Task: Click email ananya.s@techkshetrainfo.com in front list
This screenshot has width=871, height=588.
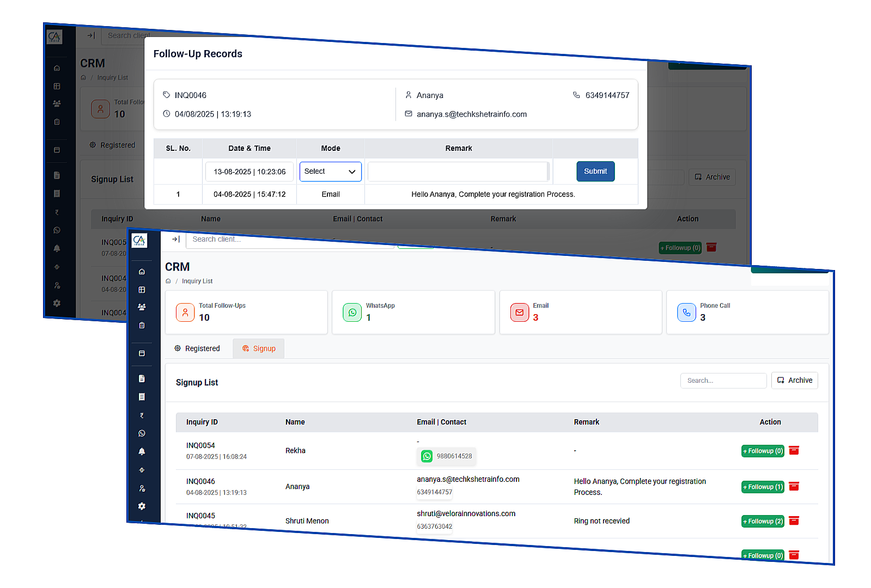Action: (x=468, y=479)
